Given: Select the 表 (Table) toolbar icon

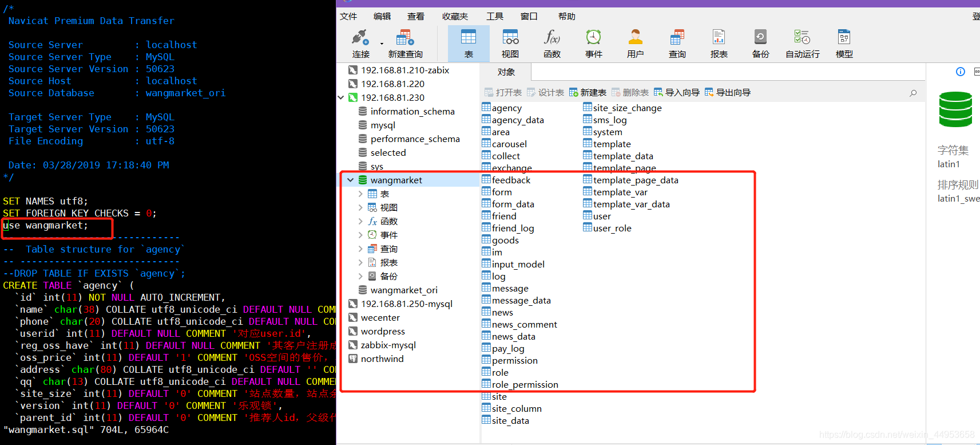Looking at the screenshot, I should [x=469, y=44].
